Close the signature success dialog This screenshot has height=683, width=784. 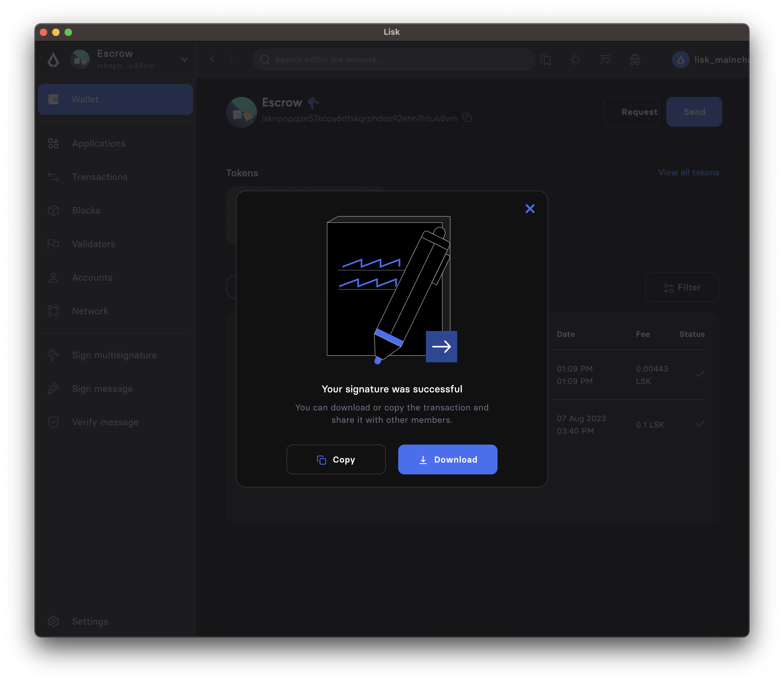point(530,209)
